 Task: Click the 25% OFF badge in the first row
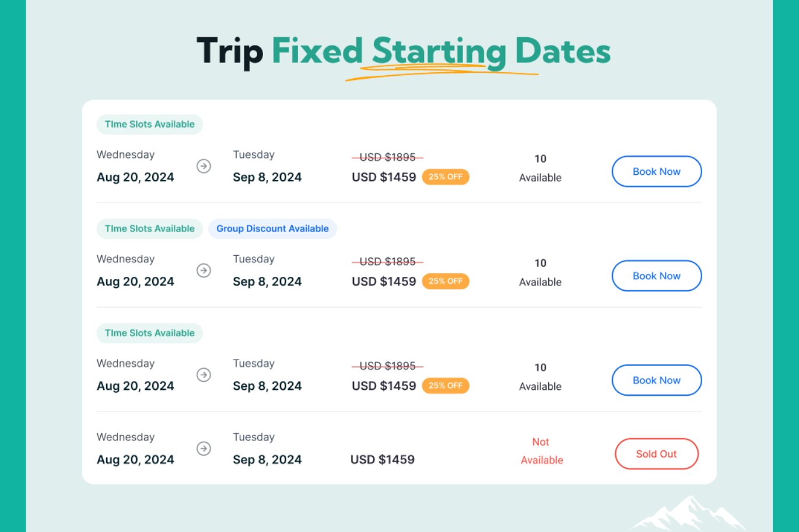(446, 177)
